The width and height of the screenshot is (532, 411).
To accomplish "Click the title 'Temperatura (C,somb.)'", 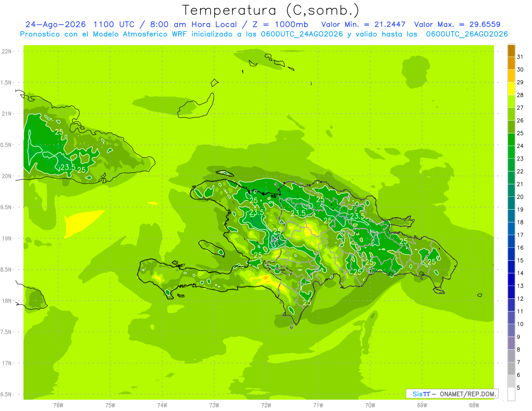I will click(271, 10).
